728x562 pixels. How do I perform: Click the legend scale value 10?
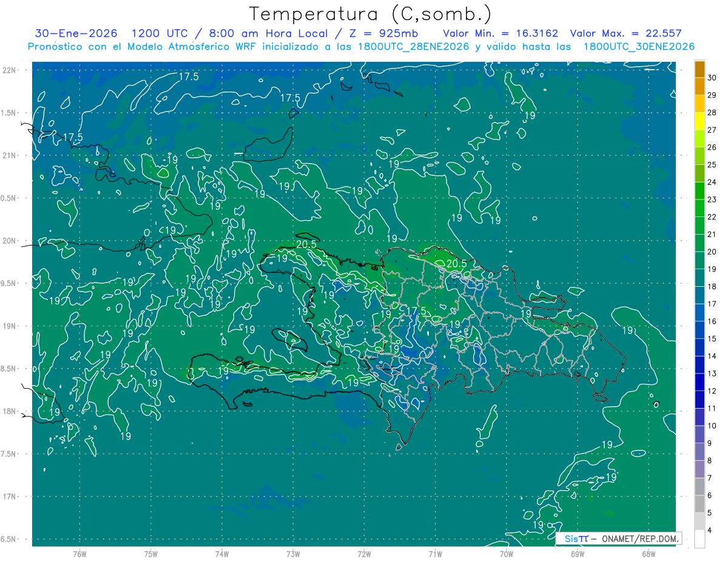pyautogui.click(x=712, y=426)
